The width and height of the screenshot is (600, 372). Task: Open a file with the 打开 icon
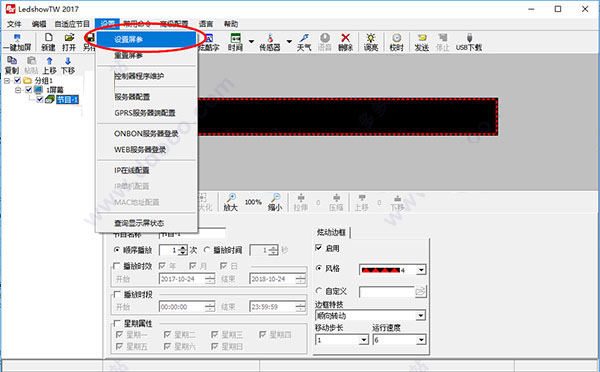pyautogui.click(x=69, y=42)
